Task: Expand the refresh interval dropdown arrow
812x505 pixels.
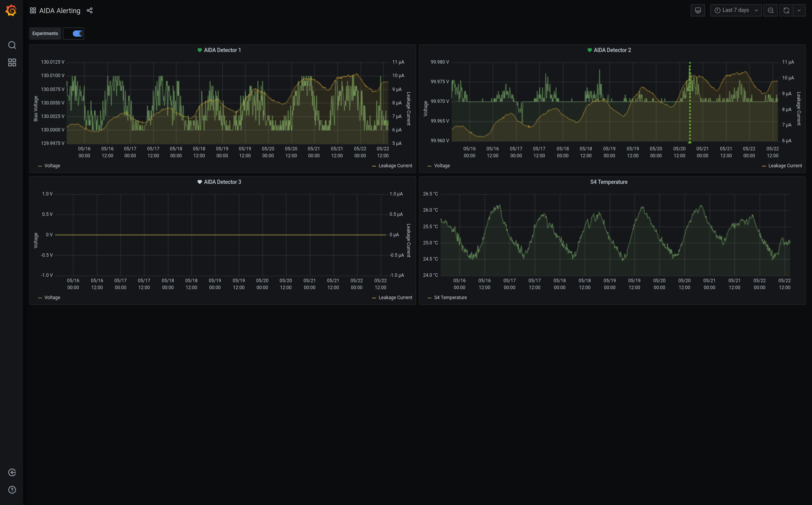Action: (799, 10)
